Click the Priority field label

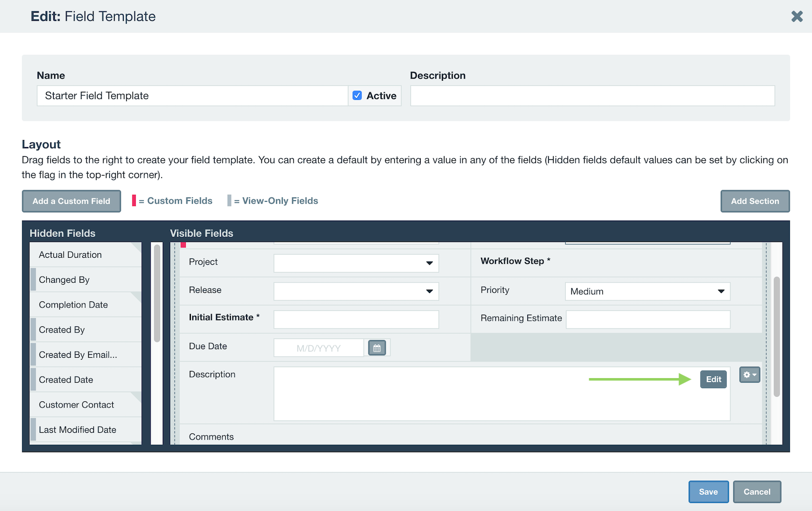pos(495,290)
